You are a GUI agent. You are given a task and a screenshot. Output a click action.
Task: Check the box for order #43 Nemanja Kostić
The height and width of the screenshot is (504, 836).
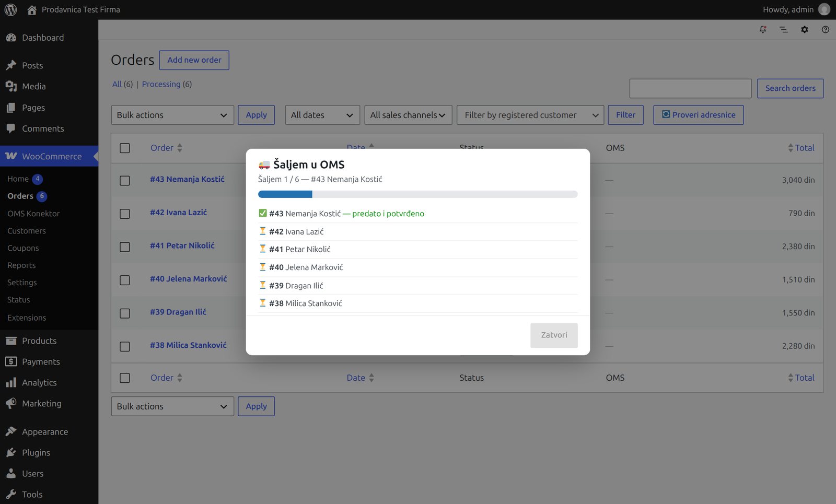pyautogui.click(x=125, y=180)
